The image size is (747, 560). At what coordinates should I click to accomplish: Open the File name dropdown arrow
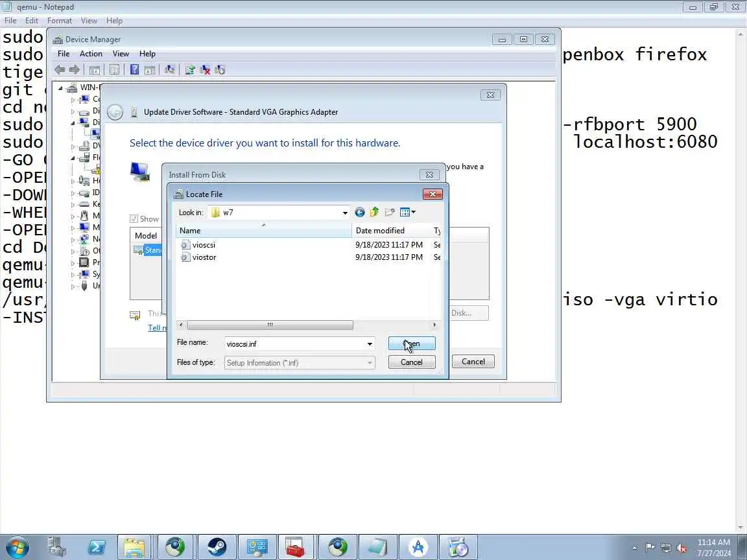tap(370, 344)
